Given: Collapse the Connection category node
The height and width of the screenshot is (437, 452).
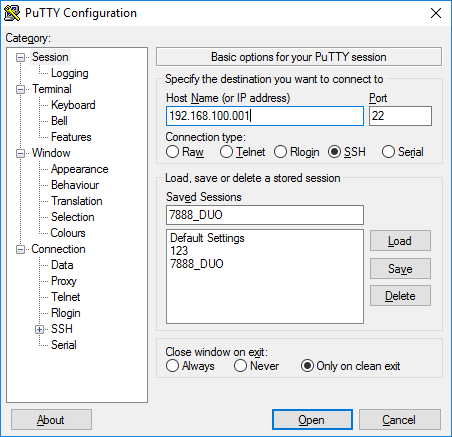Looking at the screenshot, I should pos(20,249).
